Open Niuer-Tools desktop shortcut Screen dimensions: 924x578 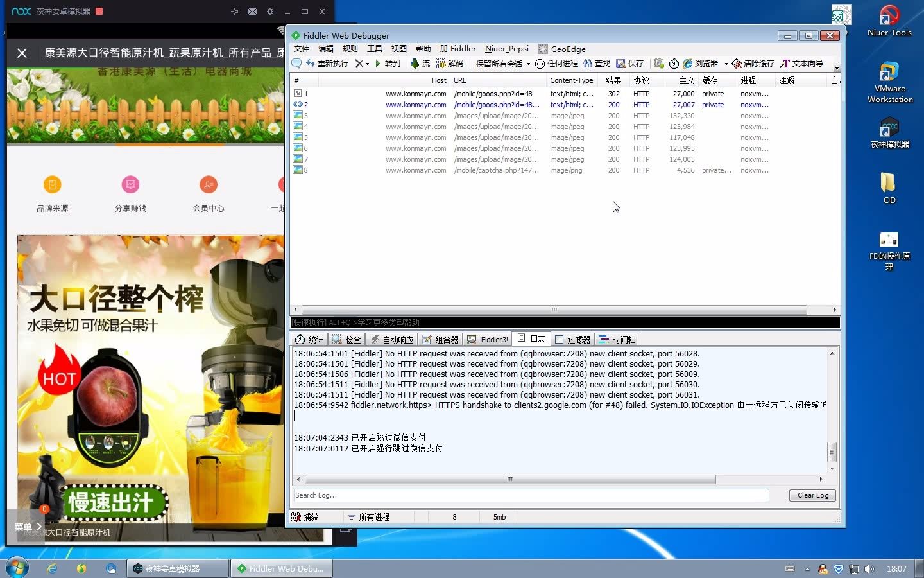pyautogui.click(x=889, y=21)
